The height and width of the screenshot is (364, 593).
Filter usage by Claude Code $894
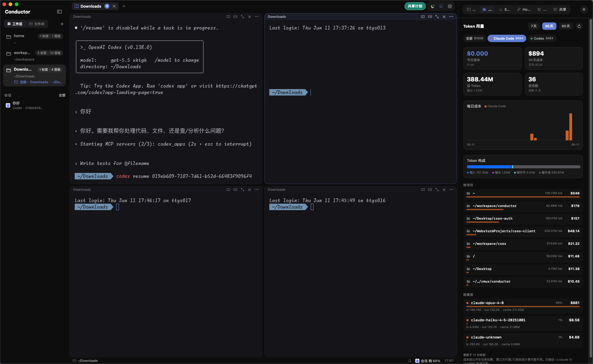point(507,38)
